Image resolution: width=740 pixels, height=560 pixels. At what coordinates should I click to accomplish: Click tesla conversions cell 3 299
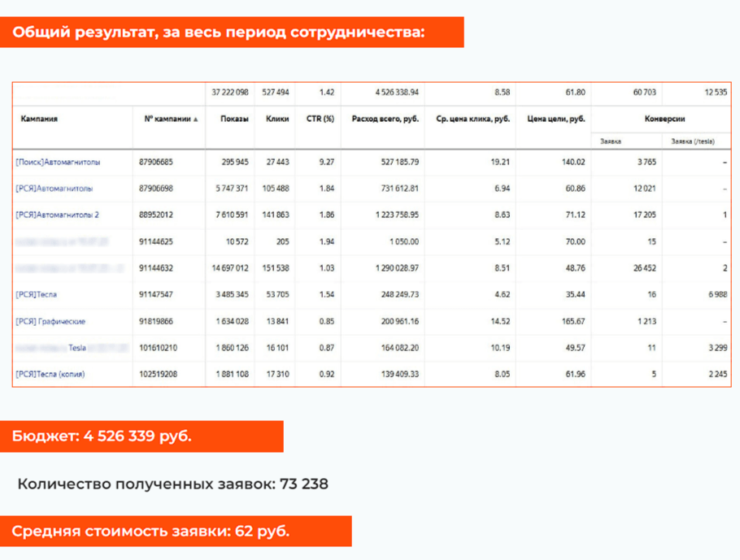(x=718, y=348)
